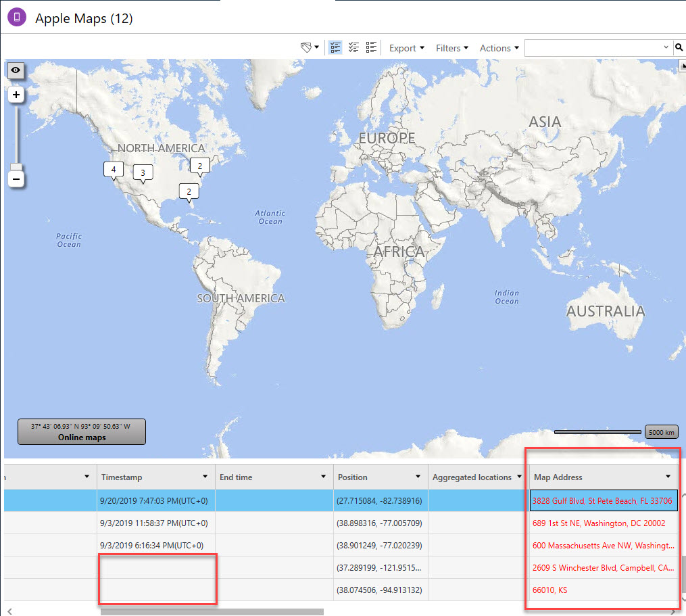Select address 2609 S Winchester Blvd, Campbell
This screenshot has height=616, width=686.
pos(604,568)
